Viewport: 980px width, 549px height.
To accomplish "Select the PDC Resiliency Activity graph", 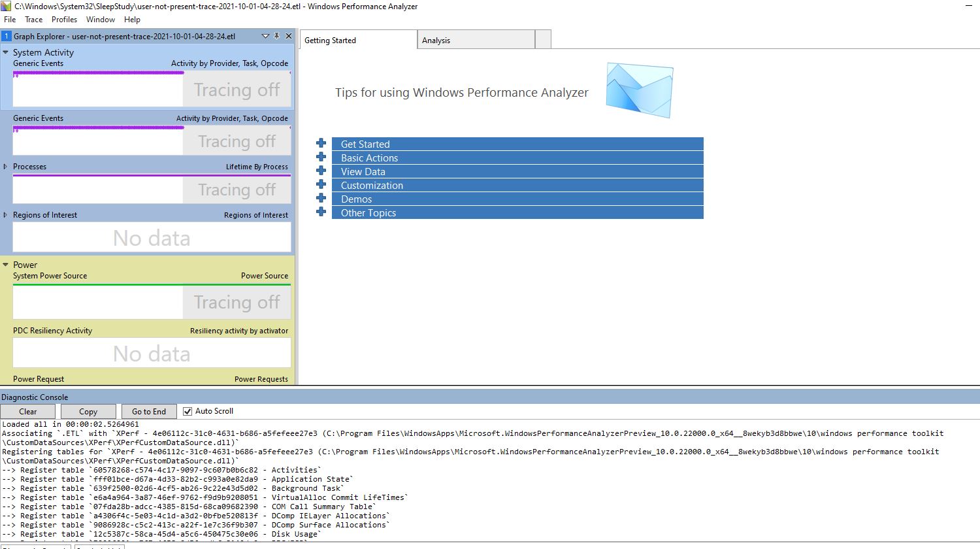I will pyautogui.click(x=152, y=353).
